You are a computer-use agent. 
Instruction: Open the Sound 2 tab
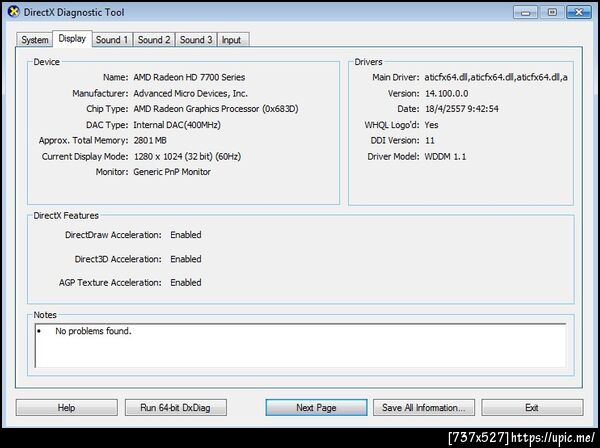coord(154,40)
